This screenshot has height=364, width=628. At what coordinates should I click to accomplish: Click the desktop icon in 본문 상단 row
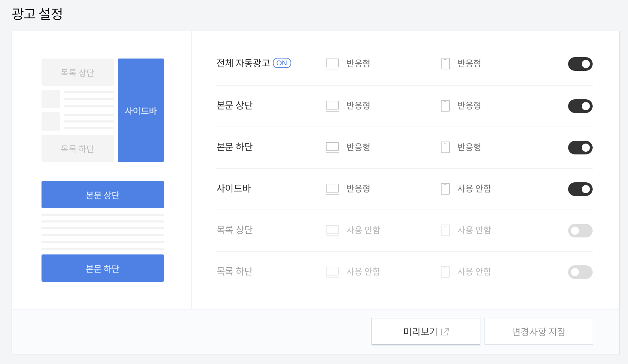tap(332, 106)
